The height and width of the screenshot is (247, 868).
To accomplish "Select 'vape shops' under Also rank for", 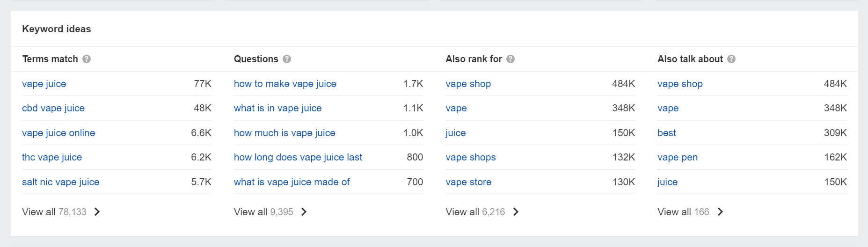I will [x=471, y=157].
